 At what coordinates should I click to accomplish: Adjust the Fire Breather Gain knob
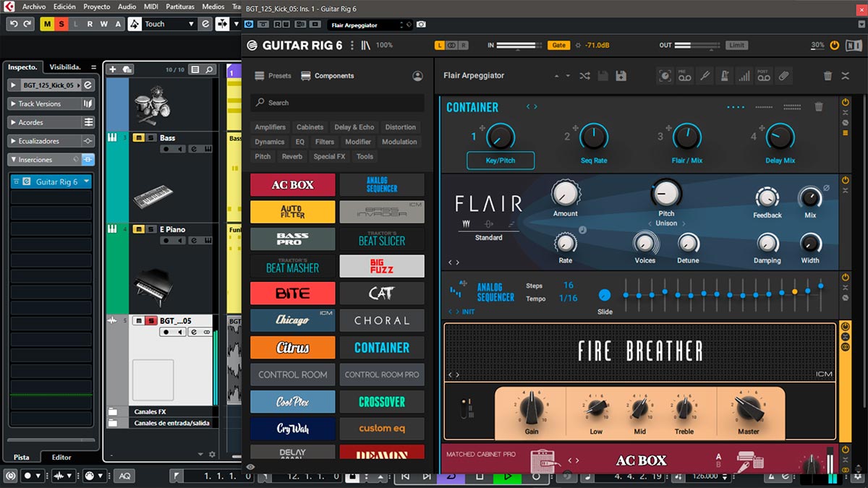[532, 408]
